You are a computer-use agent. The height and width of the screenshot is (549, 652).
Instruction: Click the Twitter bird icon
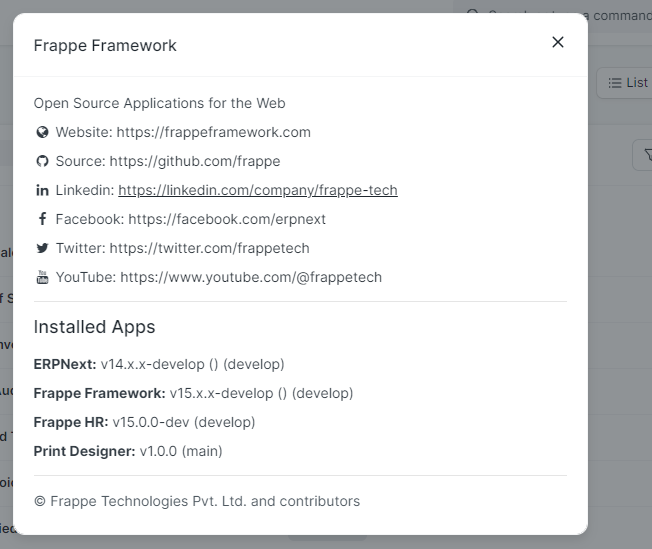point(42,248)
